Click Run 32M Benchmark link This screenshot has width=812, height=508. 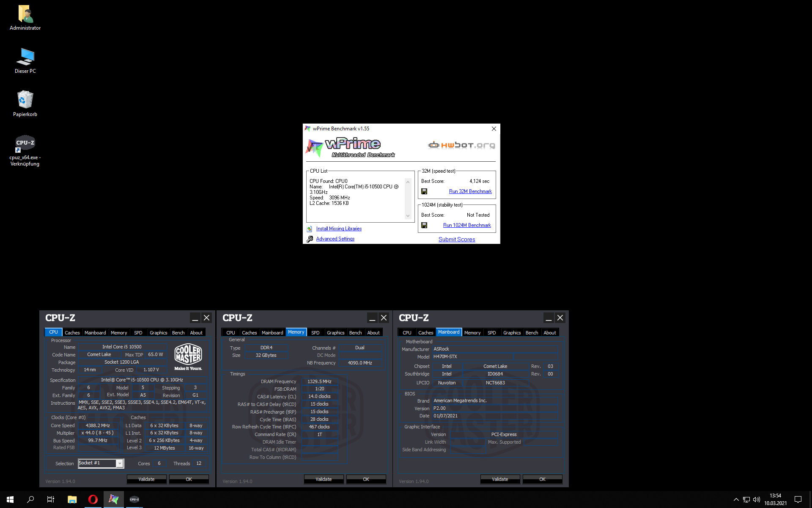470,191
